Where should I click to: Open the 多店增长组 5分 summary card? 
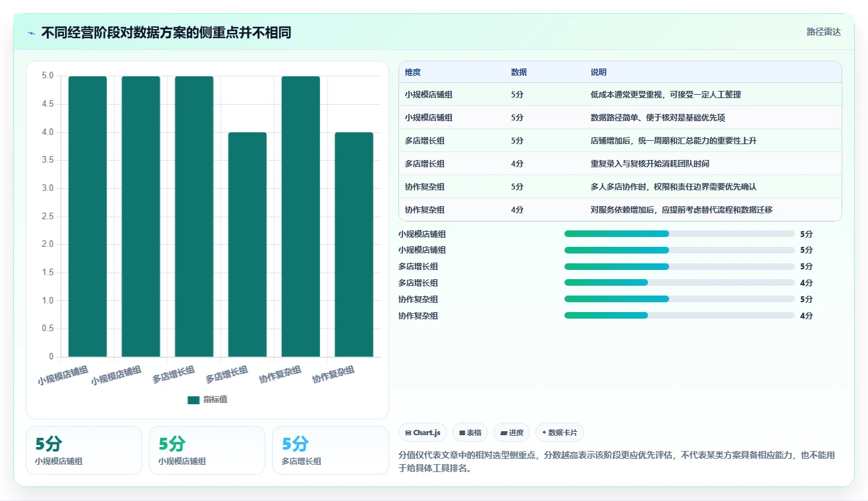pos(331,450)
